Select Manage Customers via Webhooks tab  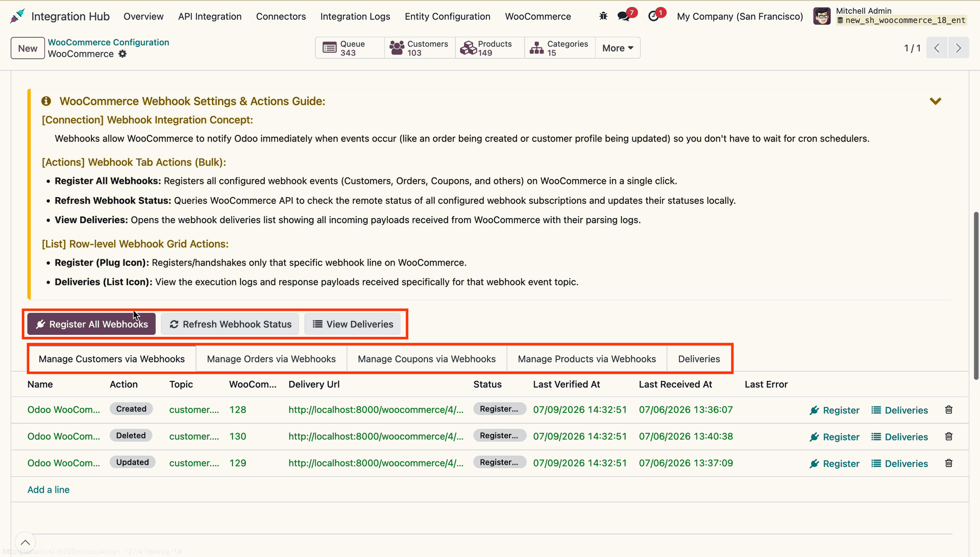pyautogui.click(x=112, y=359)
